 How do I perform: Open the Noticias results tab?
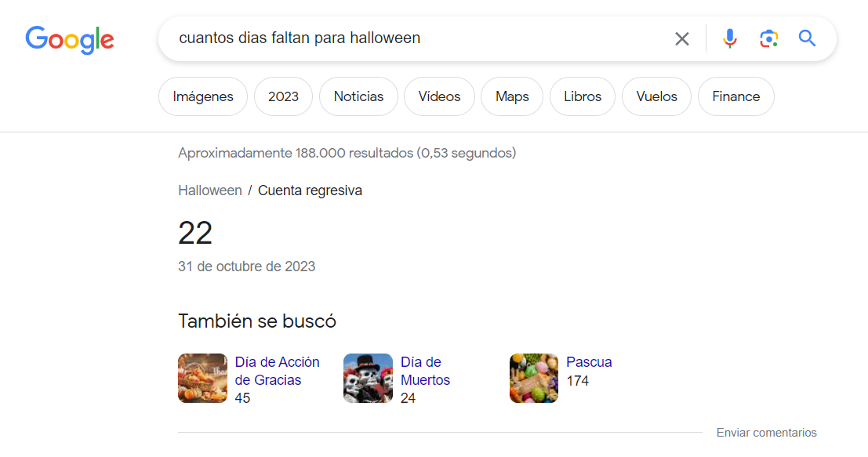click(x=358, y=96)
